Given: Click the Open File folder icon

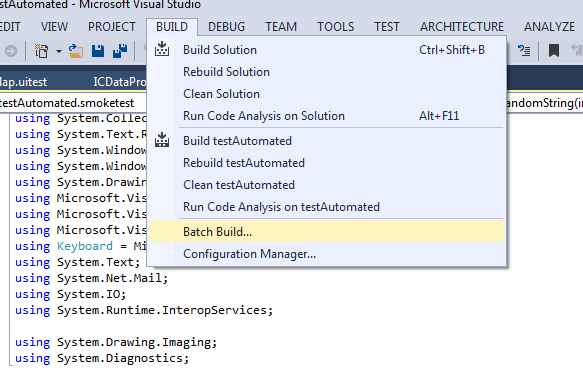Looking at the screenshot, I should coord(76,51).
